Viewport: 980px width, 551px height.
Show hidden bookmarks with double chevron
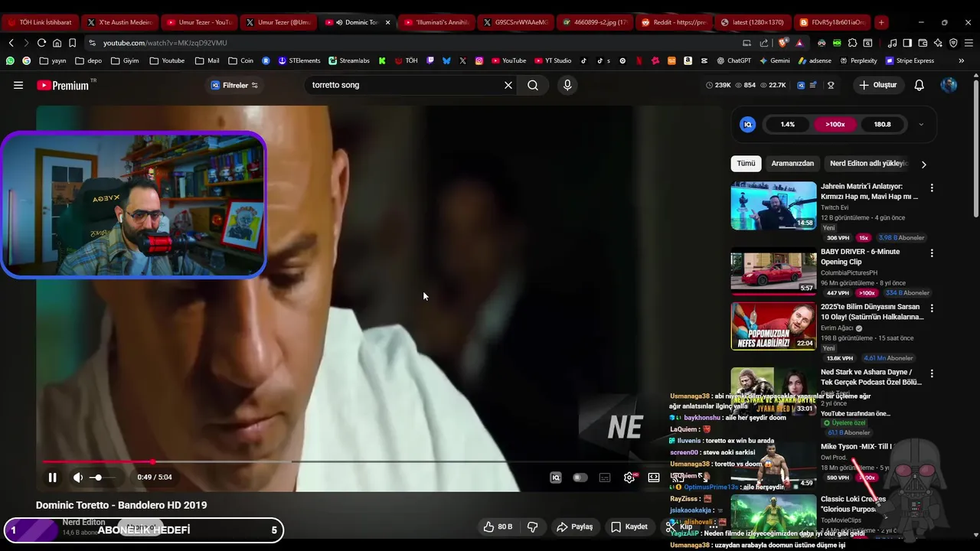click(x=962, y=60)
